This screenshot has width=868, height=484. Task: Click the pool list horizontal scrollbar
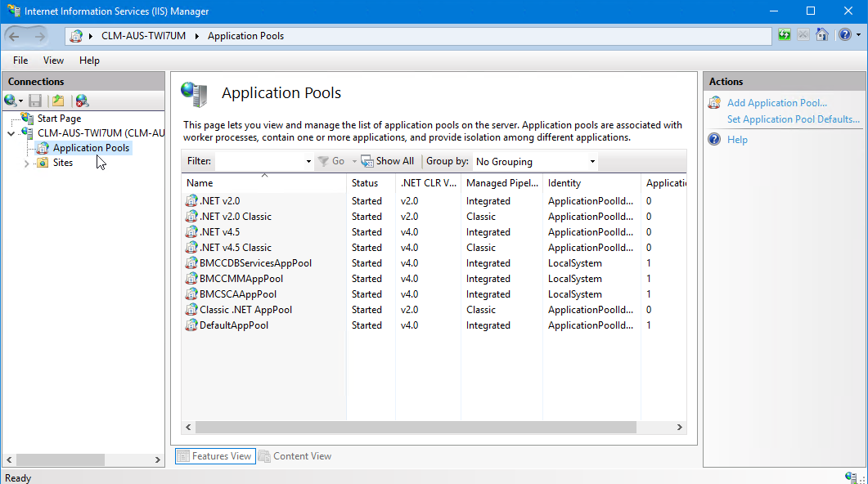tap(416, 427)
